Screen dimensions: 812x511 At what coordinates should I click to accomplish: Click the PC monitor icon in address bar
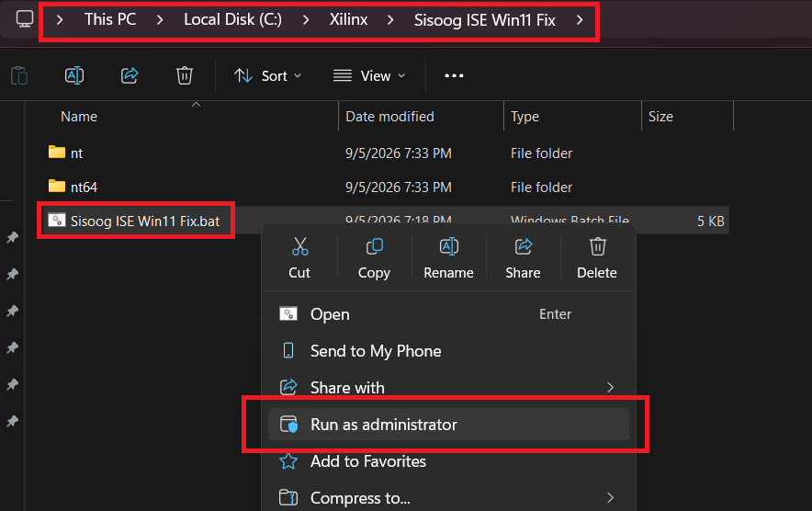(24, 19)
